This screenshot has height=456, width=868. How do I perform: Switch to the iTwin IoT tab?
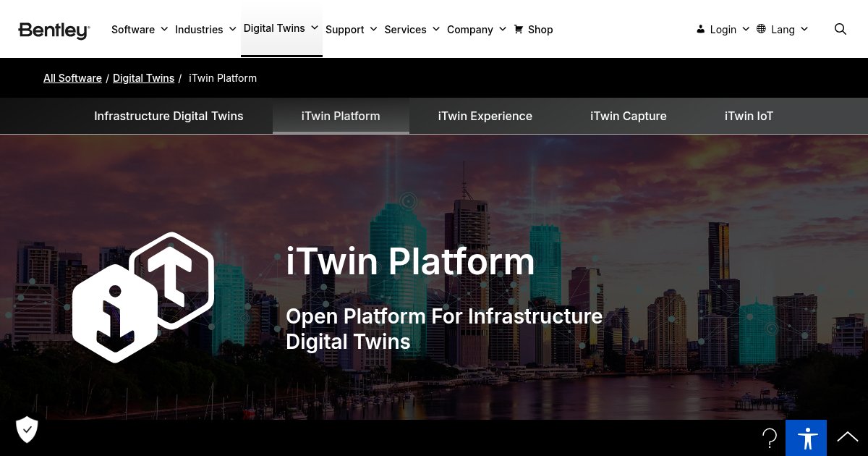point(749,116)
